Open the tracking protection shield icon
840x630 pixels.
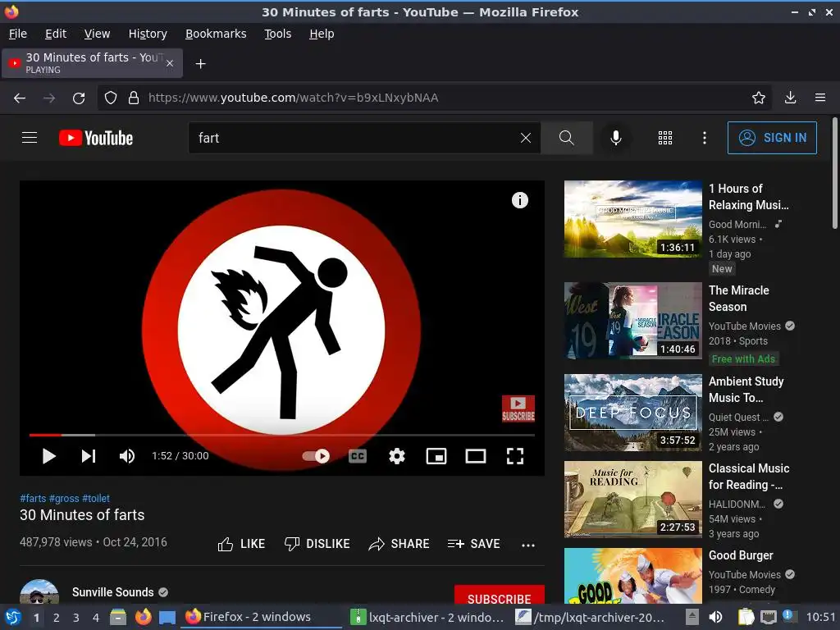(111, 98)
